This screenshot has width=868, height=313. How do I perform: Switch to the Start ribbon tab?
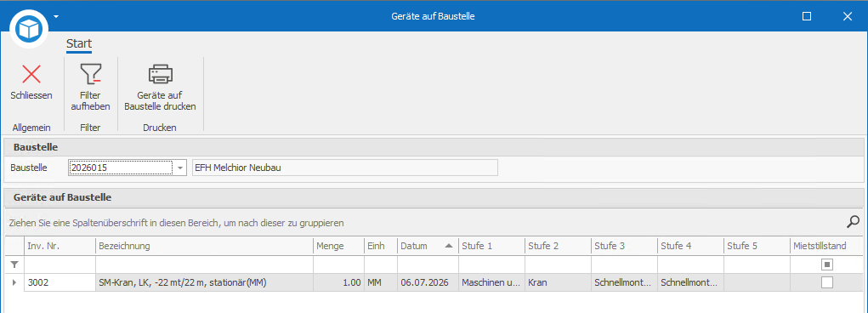(x=78, y=43)
